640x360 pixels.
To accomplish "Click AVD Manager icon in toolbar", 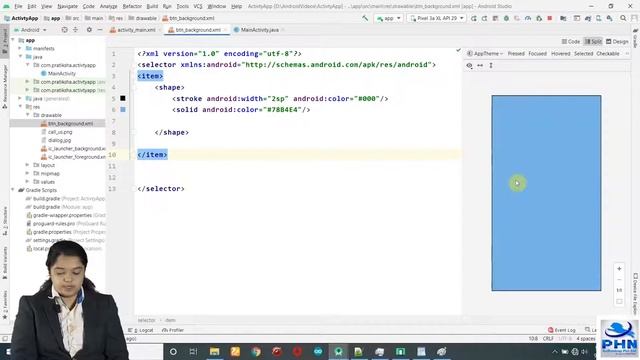I will point(599,18).
